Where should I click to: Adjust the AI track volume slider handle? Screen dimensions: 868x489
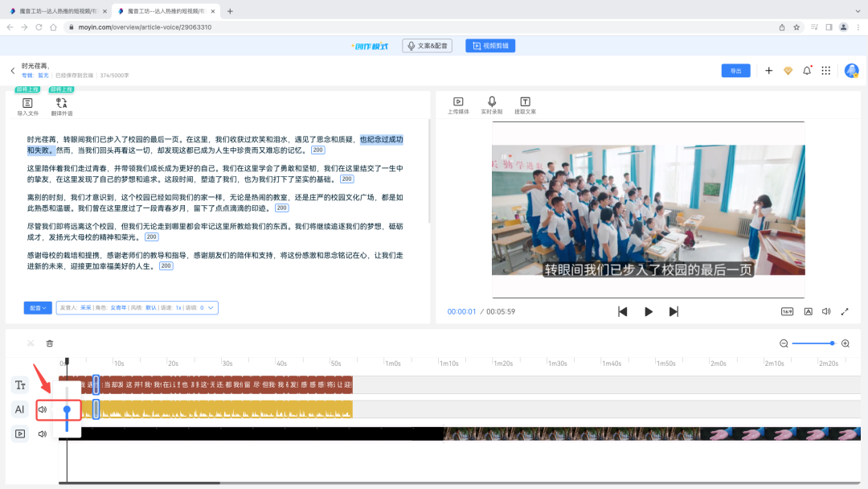(67, 410)
